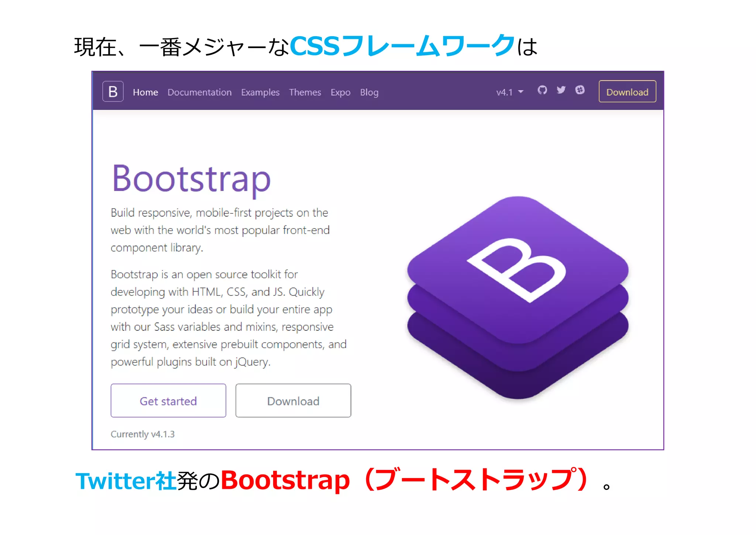Click the Get started button

click(x=168, y=401)
